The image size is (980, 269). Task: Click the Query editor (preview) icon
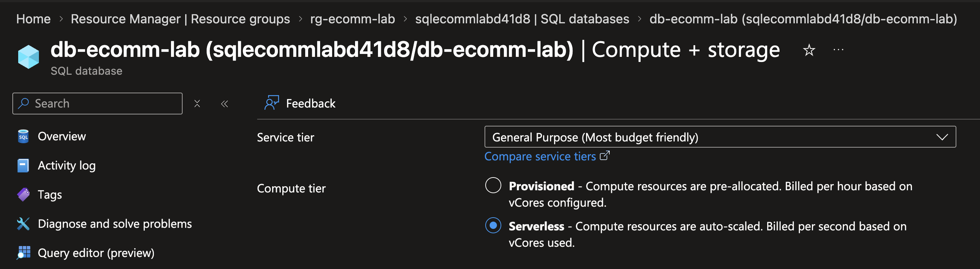tap(23, 253)
